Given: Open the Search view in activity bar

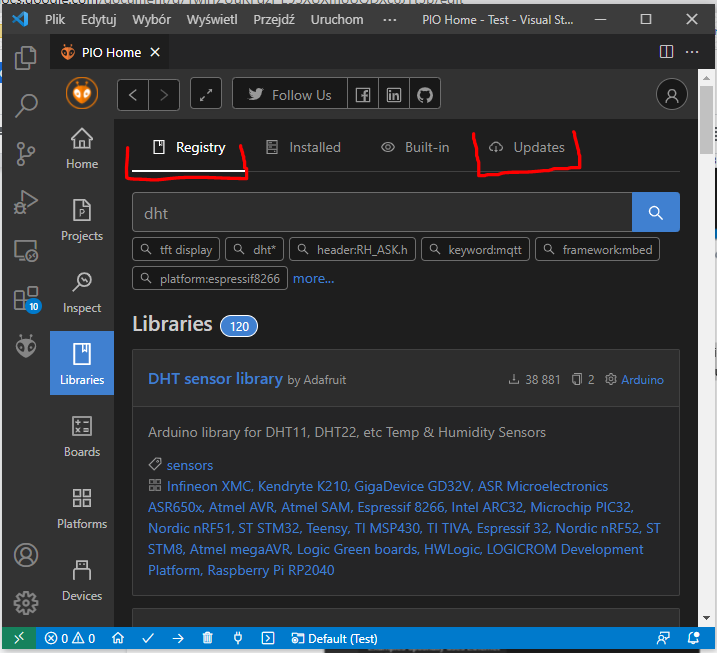Looking at the screenshot, I should coord(26,106).
